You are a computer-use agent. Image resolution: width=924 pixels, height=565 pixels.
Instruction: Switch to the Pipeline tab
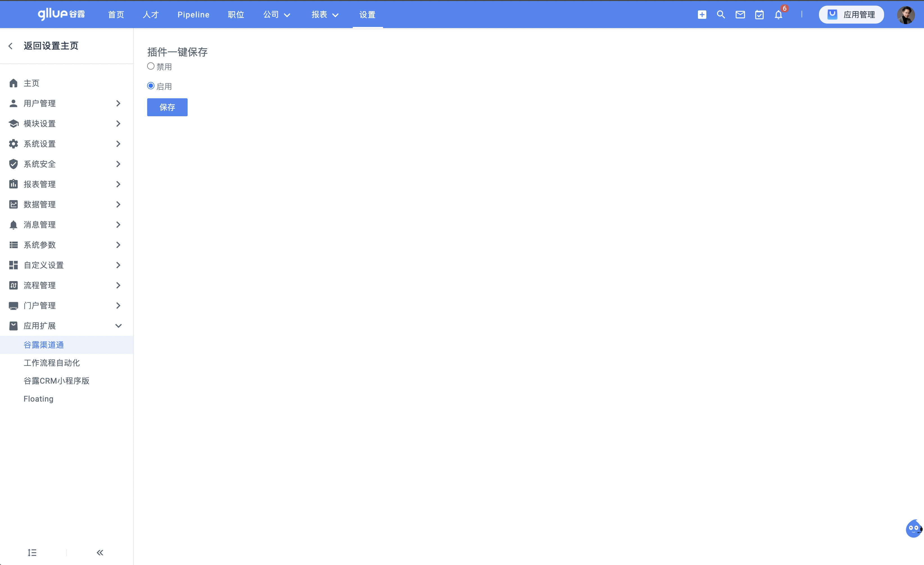pos(194,15)
